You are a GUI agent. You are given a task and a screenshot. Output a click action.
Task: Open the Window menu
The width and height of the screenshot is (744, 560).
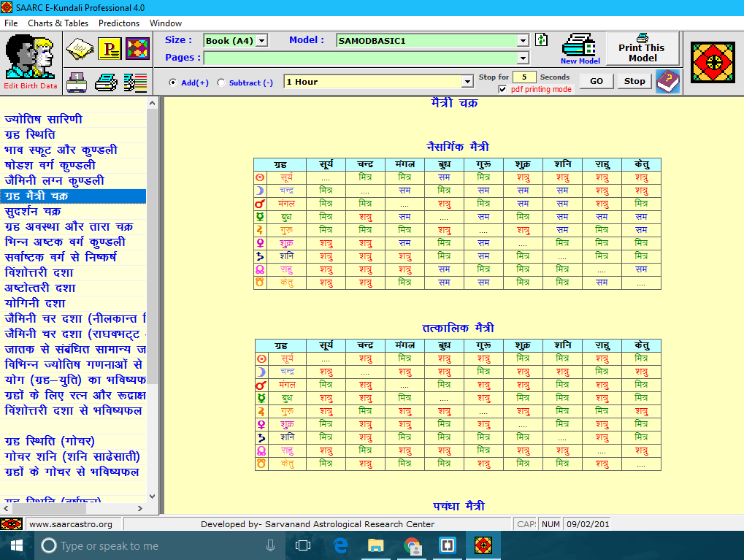pos(166,23)
